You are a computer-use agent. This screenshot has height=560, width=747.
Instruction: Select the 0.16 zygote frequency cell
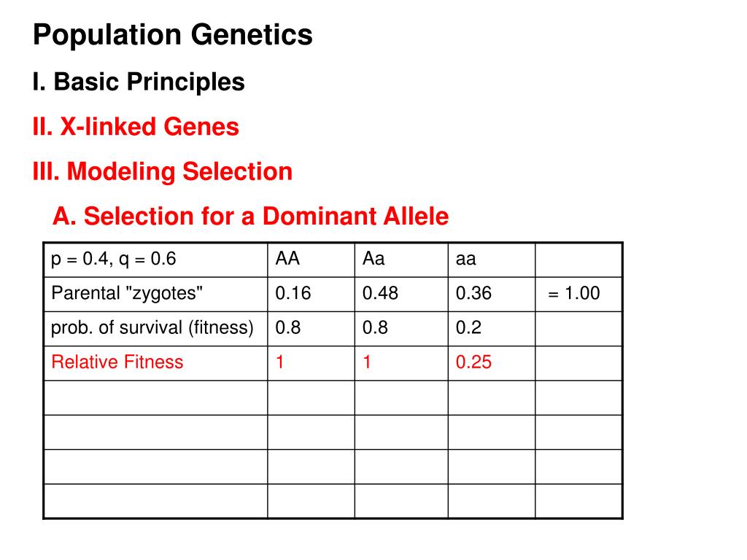[311, 295]
